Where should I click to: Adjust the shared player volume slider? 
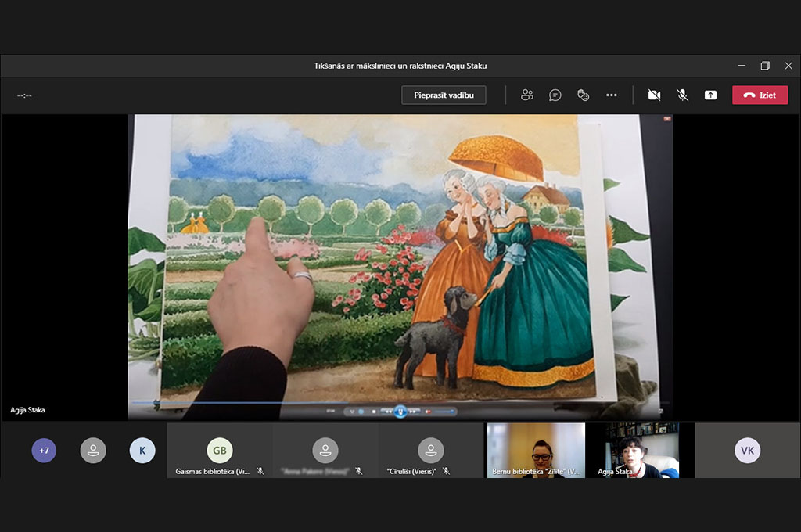(444, 411)
